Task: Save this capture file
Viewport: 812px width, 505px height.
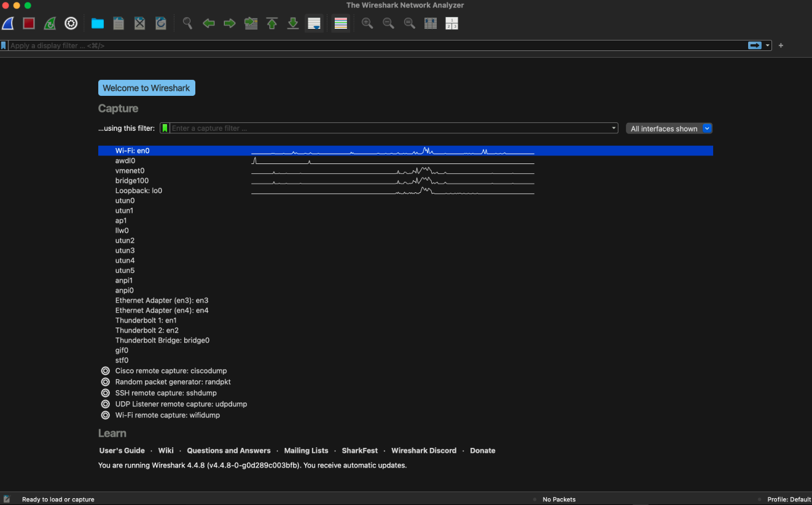Action: pos(119,23)
